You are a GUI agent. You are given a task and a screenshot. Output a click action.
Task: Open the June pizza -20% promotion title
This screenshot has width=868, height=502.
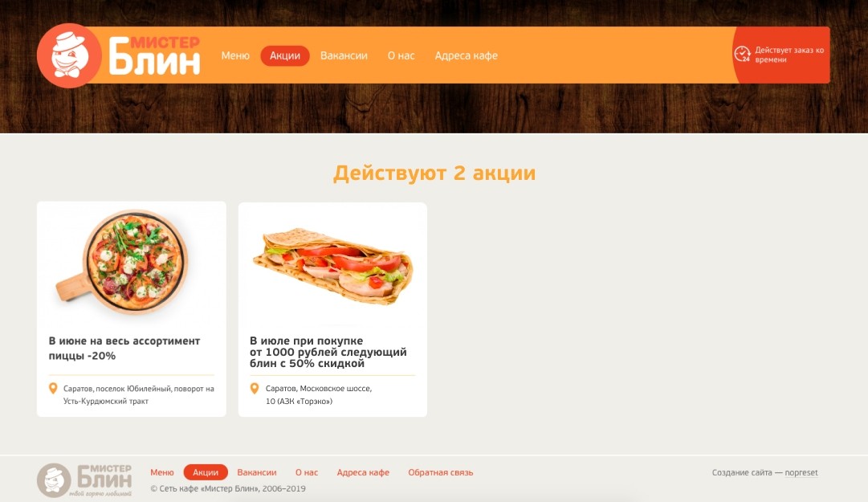point(124,348)
